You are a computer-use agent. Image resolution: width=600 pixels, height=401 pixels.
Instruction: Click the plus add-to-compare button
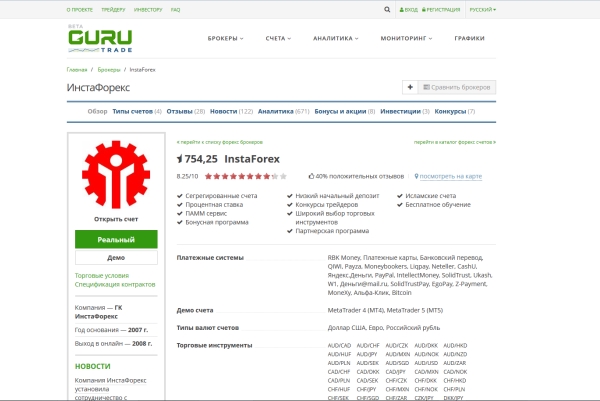coord(410,87)
